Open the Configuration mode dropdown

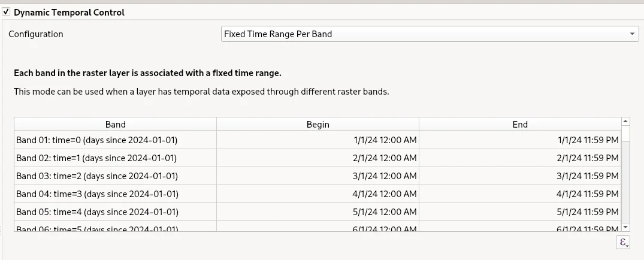(430, 34)
